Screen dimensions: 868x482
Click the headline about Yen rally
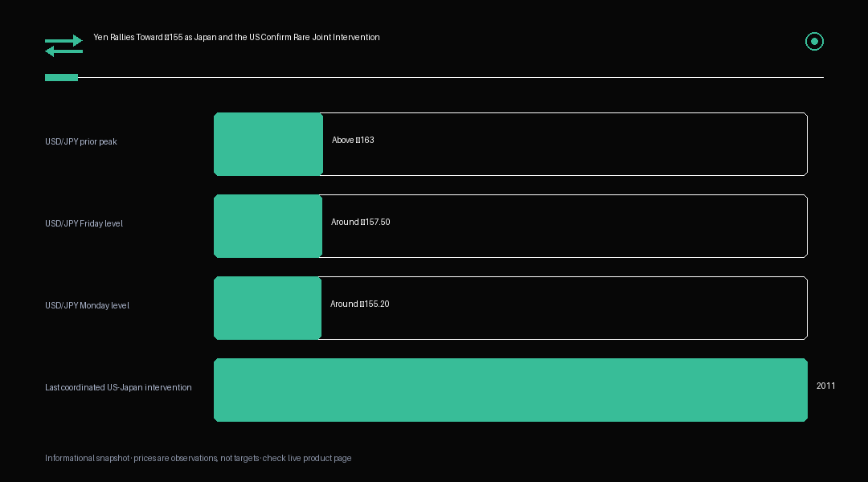(236, 37)
